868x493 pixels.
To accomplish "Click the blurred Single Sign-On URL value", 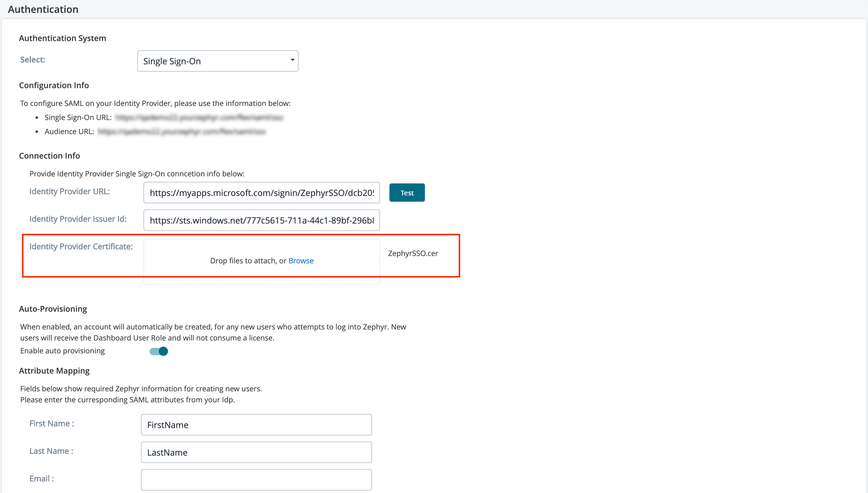I will (x=199, y=118).
